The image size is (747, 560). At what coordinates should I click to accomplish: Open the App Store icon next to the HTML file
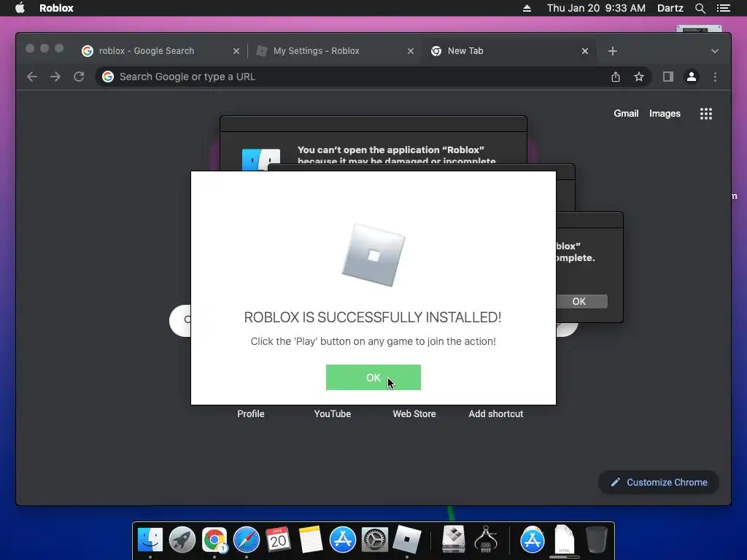click(x=532, y=540)
